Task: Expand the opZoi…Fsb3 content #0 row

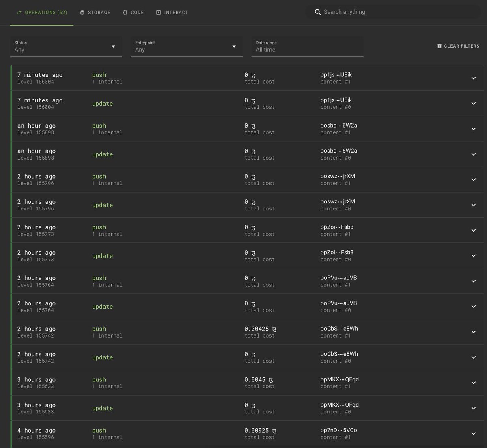Action: (x=473, y=255)
